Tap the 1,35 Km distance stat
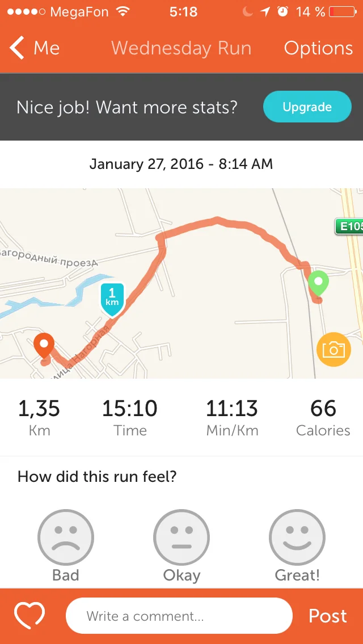This screenshot has width=363, height=644. coord(39,417)
